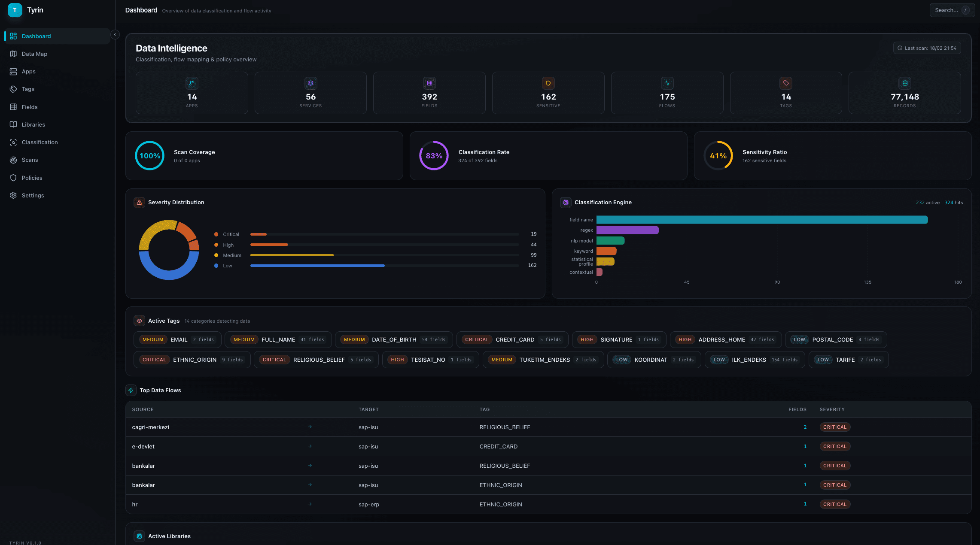Open the cagri-merkezi data flow row

(151, 427)
